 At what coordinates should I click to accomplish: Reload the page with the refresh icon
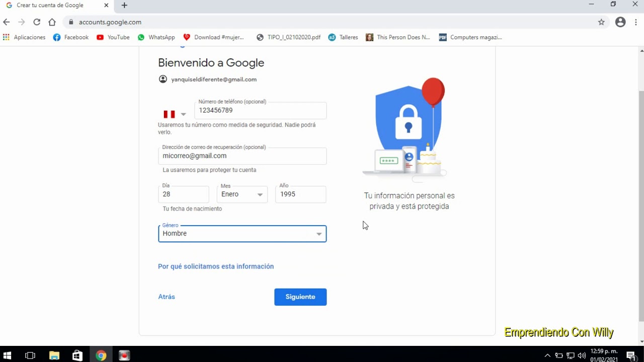[37, 22]
